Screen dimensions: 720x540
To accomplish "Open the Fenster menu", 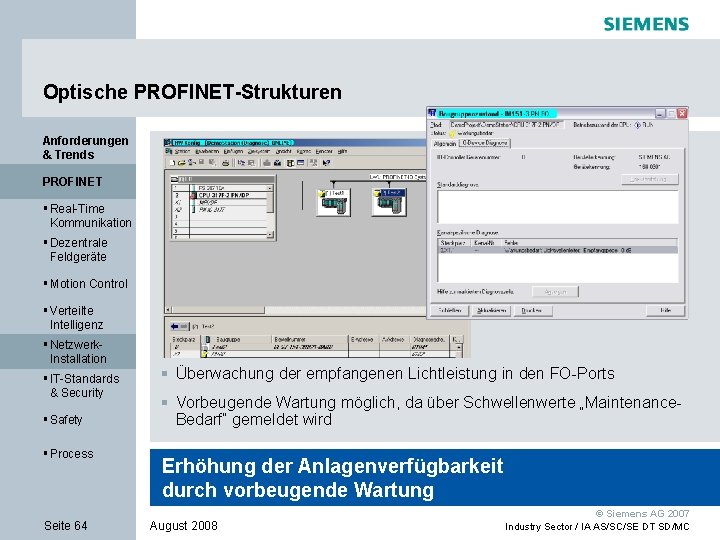I will (x=324, y=151).
